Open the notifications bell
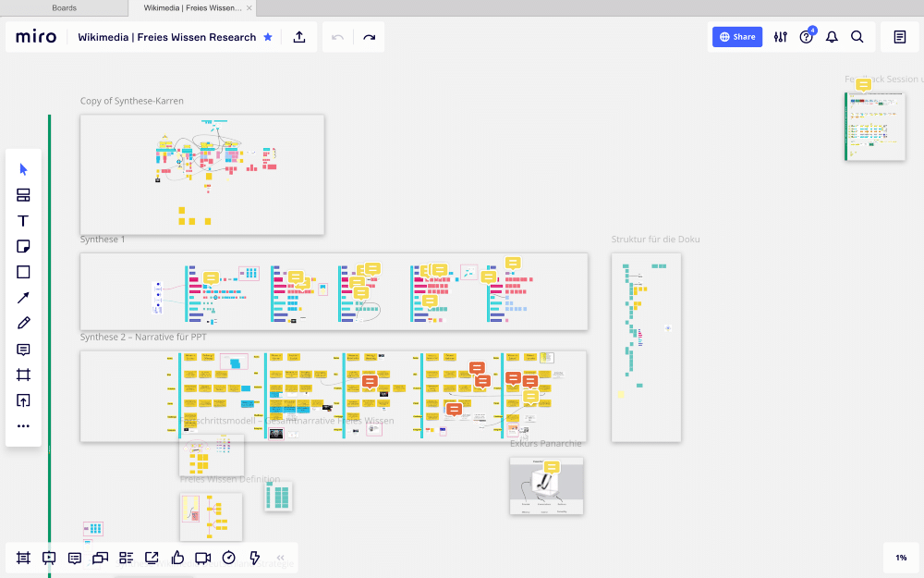This screenshot has height=578, width=924. coord(832,37)
